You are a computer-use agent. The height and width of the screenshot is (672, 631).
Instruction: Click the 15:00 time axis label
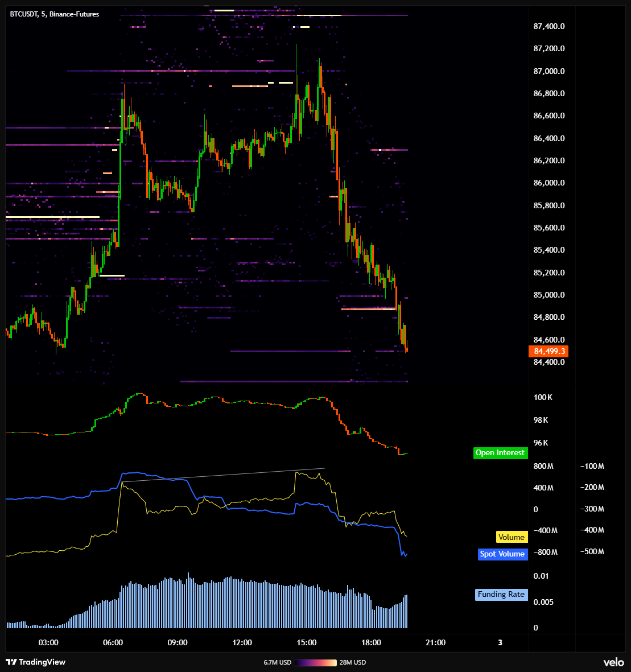[307, 643]
